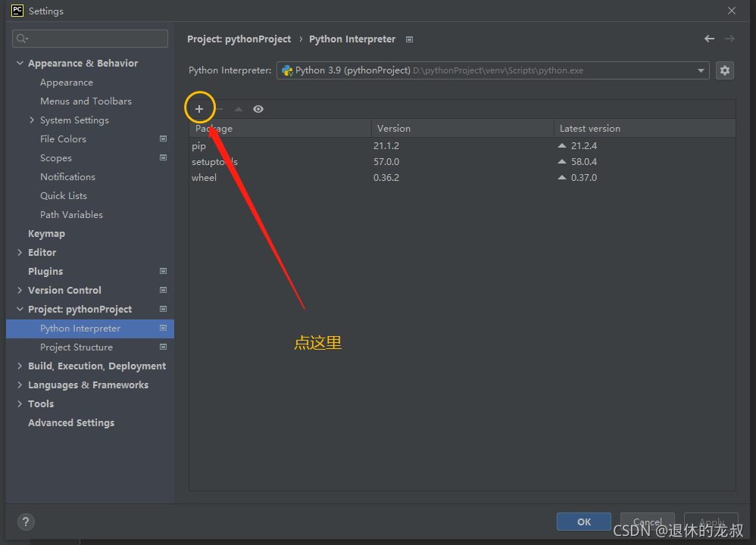Click version 21.1.2 cell
This screenshot has height=545, width=756.
coord(386,145)
